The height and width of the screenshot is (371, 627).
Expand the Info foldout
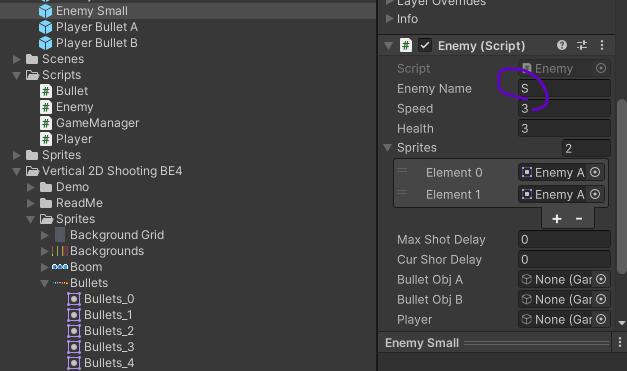[389, 18]
